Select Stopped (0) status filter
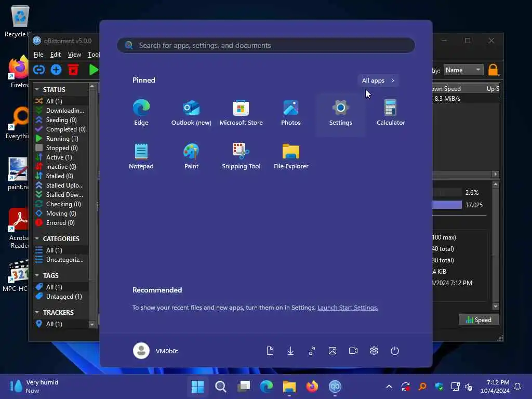Image resolution: width=532 pixels, height=399 pixels. (61, 148)
